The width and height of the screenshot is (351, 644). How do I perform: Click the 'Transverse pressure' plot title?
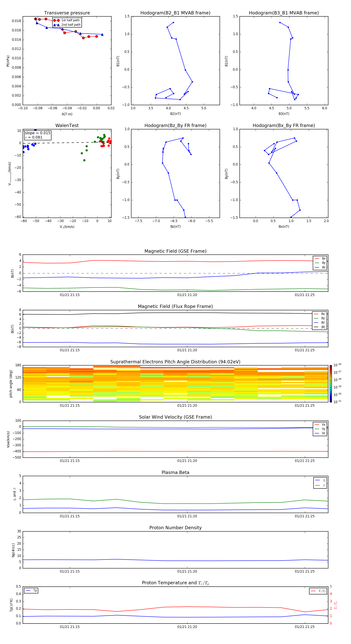[x=67, y=13]
